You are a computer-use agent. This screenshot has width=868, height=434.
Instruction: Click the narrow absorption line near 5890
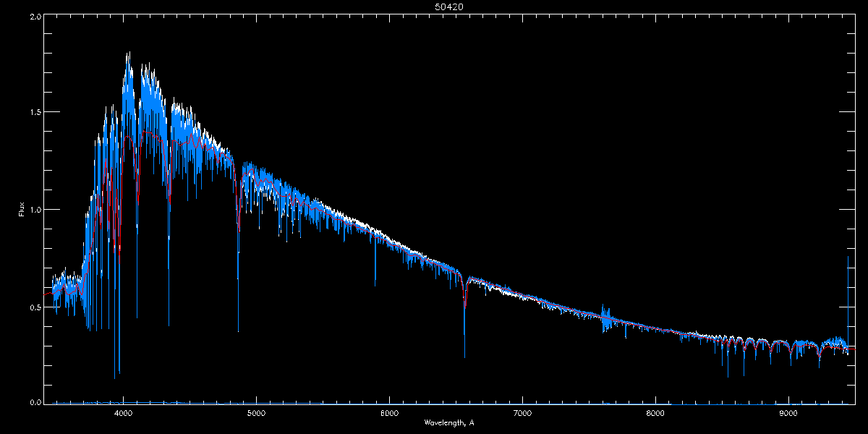pos(375,284)
